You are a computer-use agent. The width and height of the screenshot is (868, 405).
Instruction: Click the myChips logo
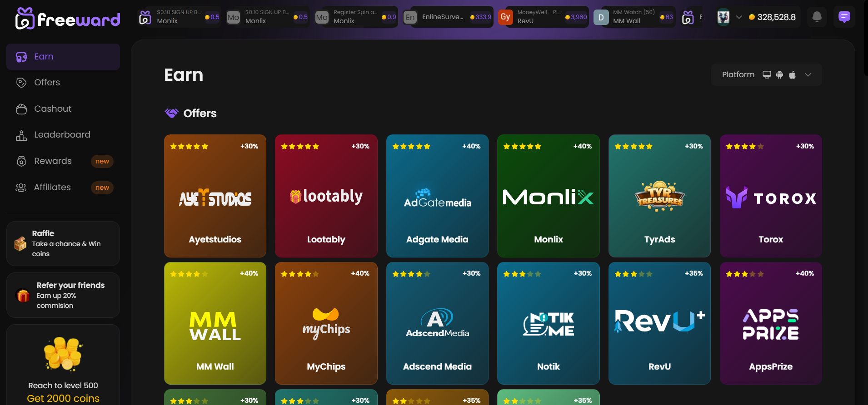(x=326, y=324)
